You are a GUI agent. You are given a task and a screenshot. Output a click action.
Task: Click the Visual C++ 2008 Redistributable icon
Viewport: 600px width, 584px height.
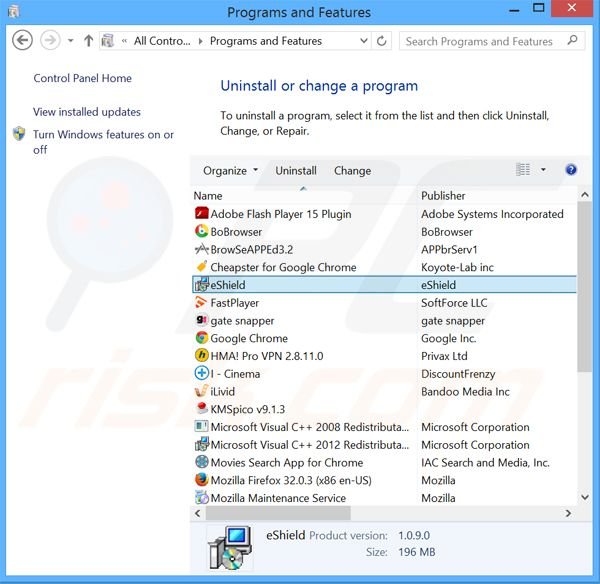(201, 426)
